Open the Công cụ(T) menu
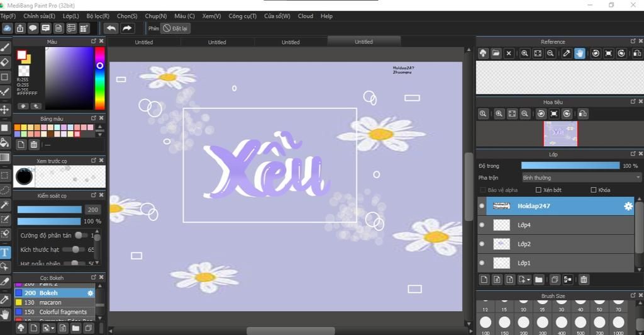 (242, 16)
